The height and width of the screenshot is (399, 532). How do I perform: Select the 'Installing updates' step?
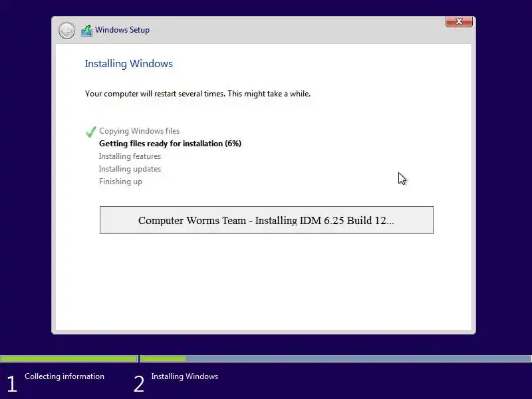[130, 169]
